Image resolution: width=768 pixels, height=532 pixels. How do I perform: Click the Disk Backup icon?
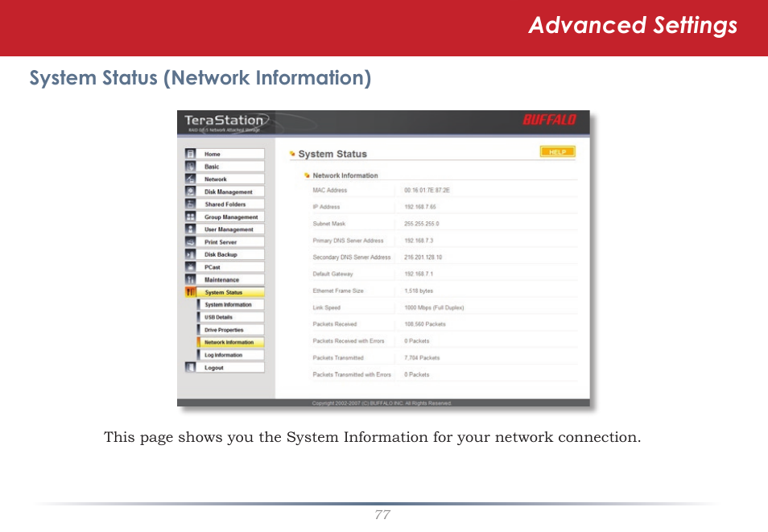tap(191, 254)
